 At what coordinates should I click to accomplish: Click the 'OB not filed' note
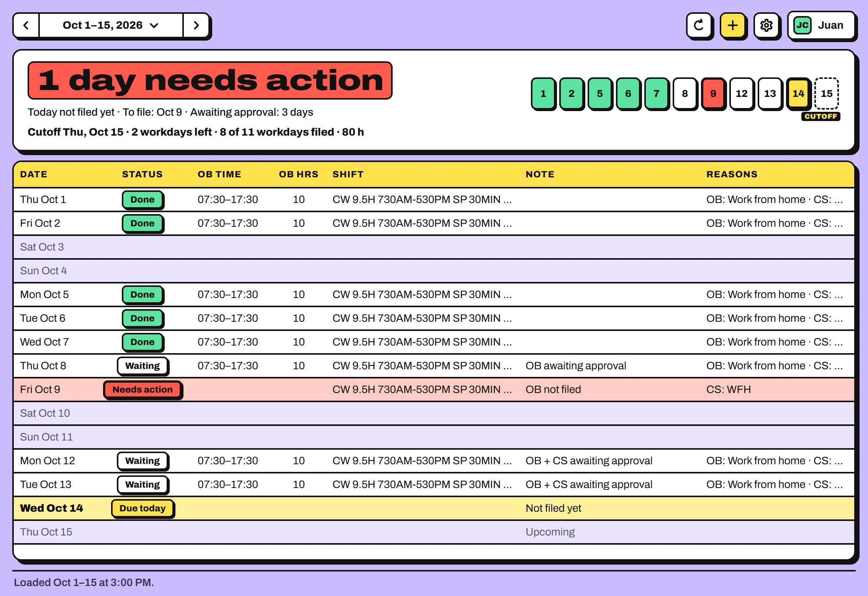point(553,390)
